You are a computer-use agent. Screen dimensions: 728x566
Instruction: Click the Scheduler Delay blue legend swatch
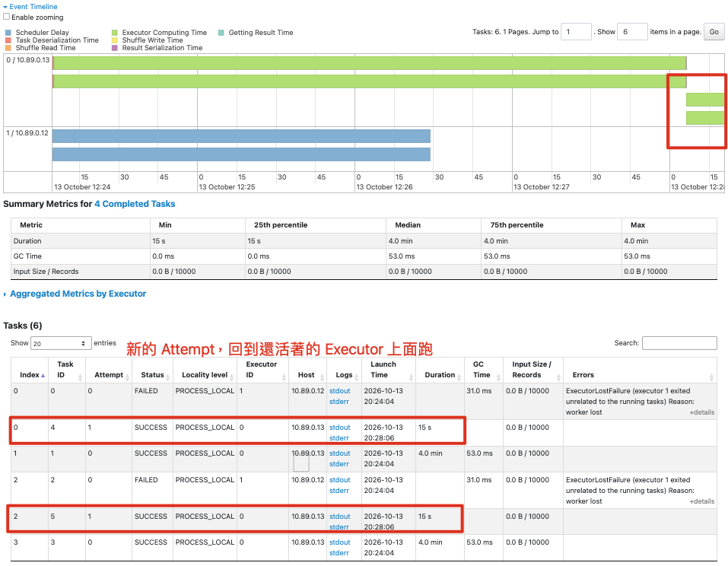tap(8, 33)
